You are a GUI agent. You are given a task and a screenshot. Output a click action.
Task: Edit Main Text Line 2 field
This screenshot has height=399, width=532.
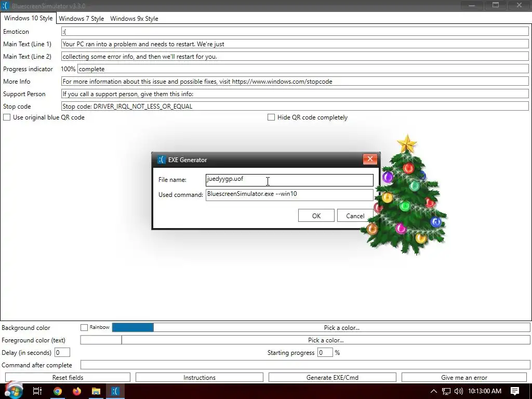(295, 56)
